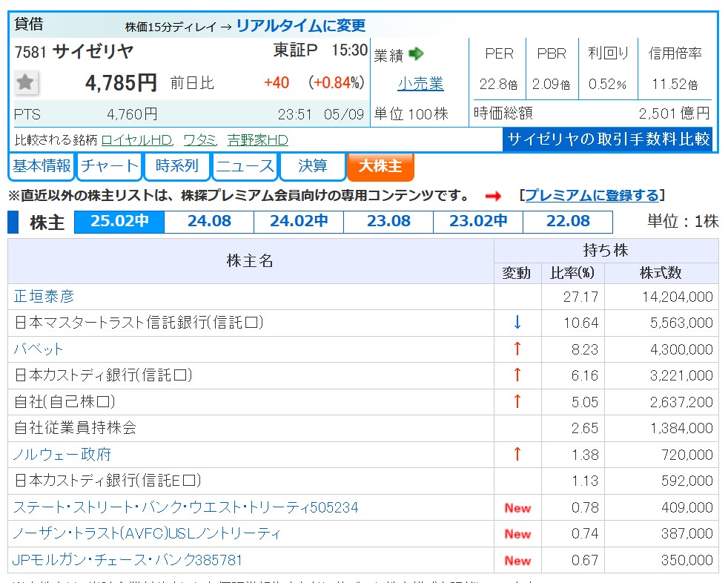Open the 吉野家HD comparison link
The width and height of the screenshot is (728, 583).
[258, 140]
